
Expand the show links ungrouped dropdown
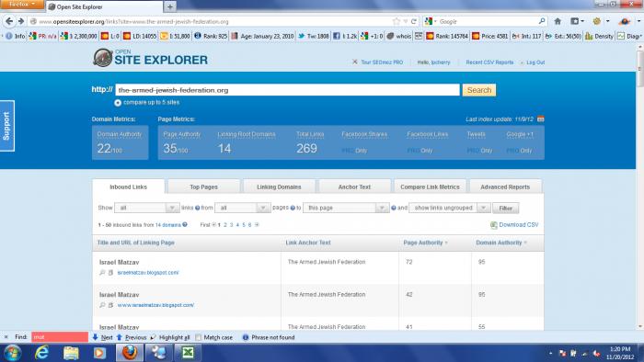point(449,208)
